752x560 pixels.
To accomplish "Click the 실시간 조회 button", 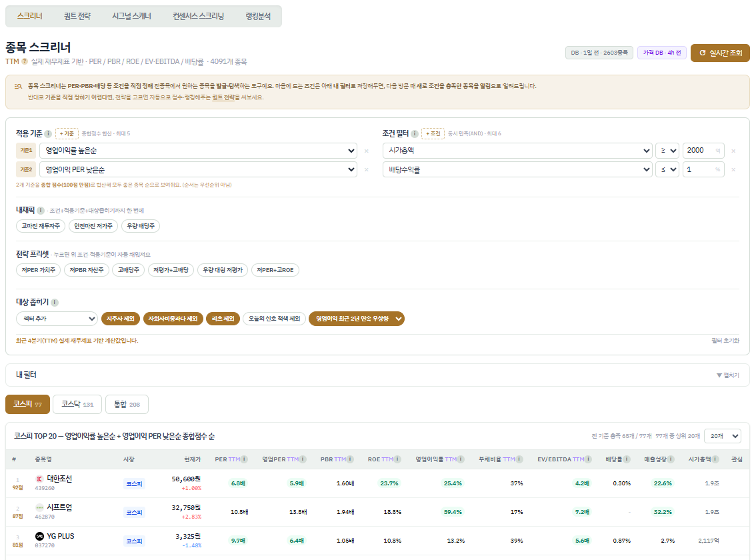I will tap(720, 53).
